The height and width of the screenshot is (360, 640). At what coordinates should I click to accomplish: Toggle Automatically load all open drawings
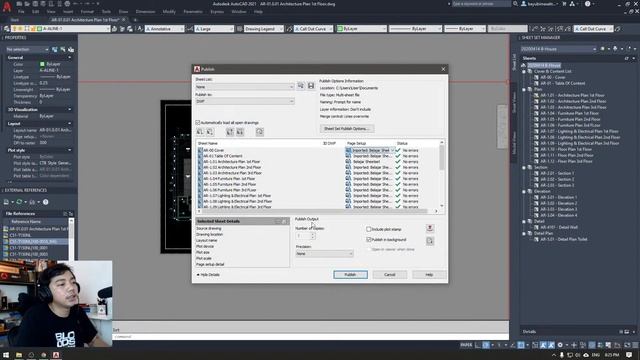198,122
